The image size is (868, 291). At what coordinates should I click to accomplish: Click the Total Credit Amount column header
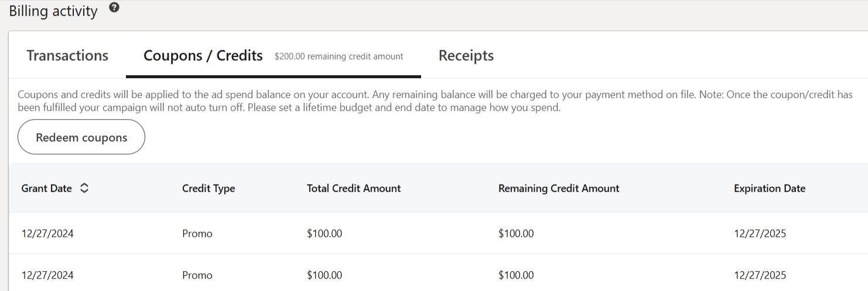[x=354, y=188]
